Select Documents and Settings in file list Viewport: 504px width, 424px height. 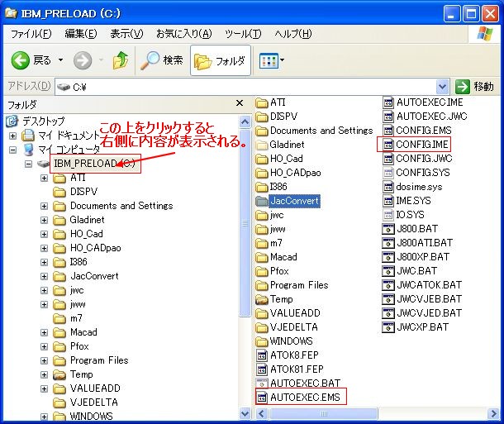tap(321, 131)
